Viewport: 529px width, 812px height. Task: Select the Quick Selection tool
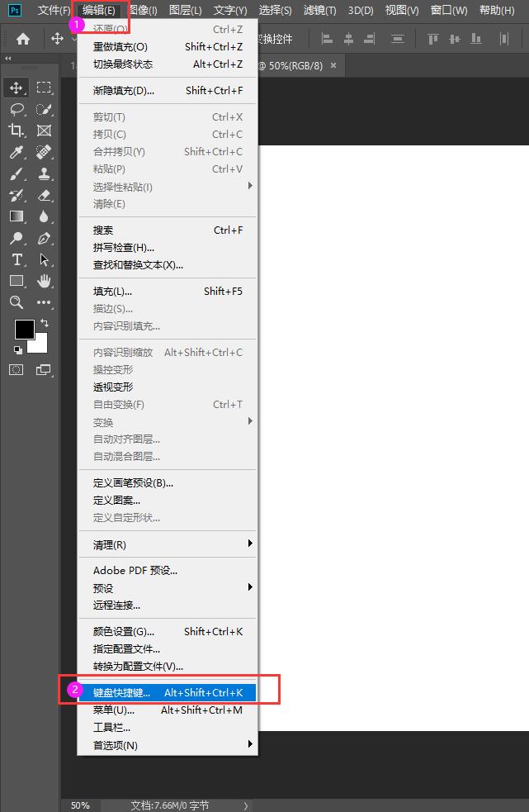[44, 109]
